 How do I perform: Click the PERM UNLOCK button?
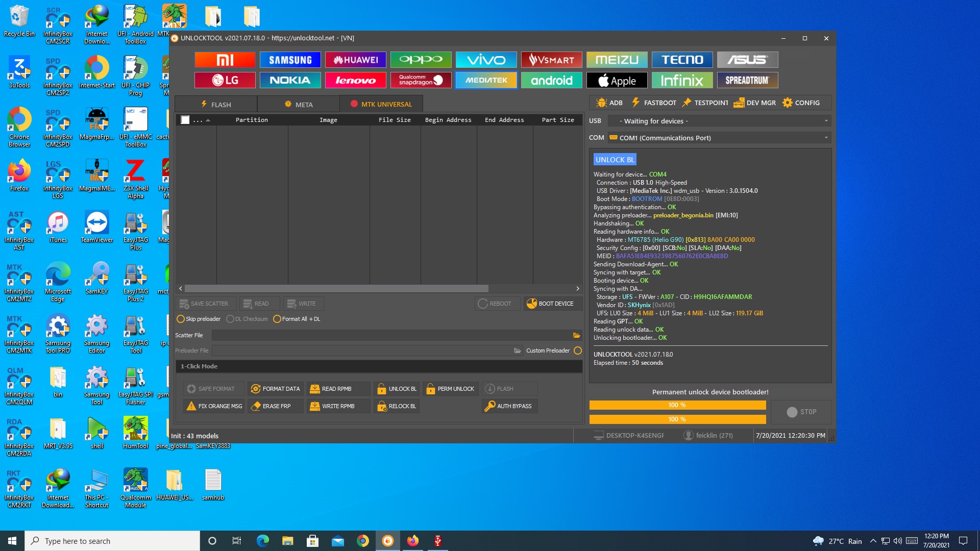click(x=451, y=388)
